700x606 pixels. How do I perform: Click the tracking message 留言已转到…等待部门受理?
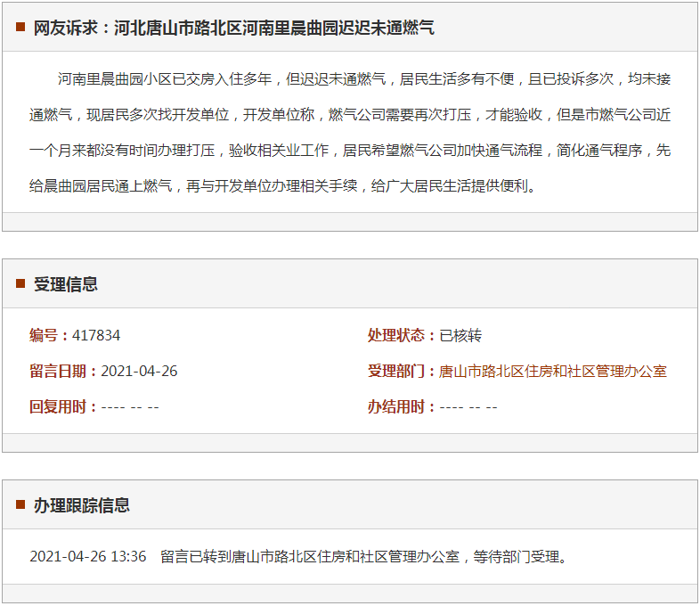[x=363, y=556]
